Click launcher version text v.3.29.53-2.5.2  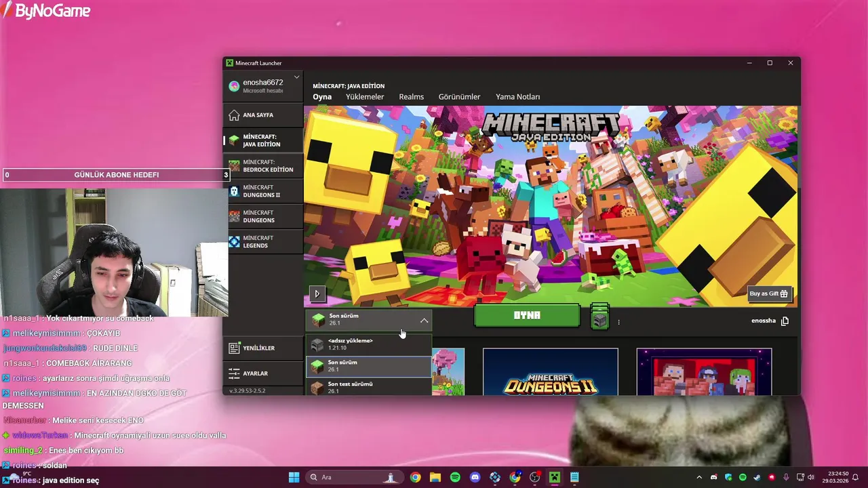[x=247, y=390]
